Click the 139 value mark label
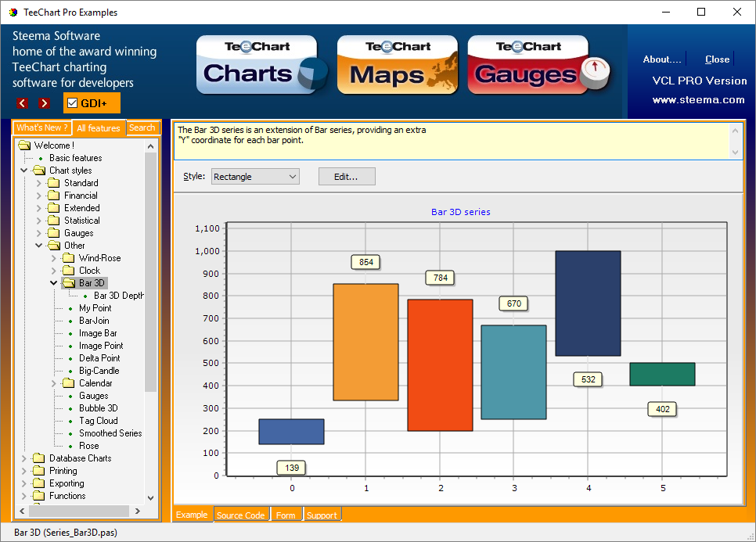This screenshot has width=756, height=542. [x=292, y=468]
